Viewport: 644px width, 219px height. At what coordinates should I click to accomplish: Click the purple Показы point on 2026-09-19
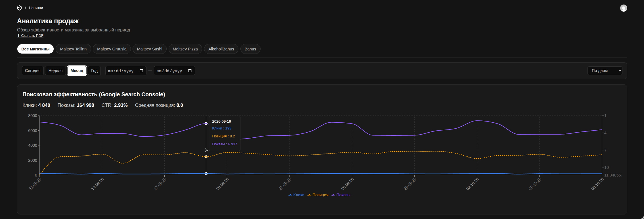tap(206, 124)
